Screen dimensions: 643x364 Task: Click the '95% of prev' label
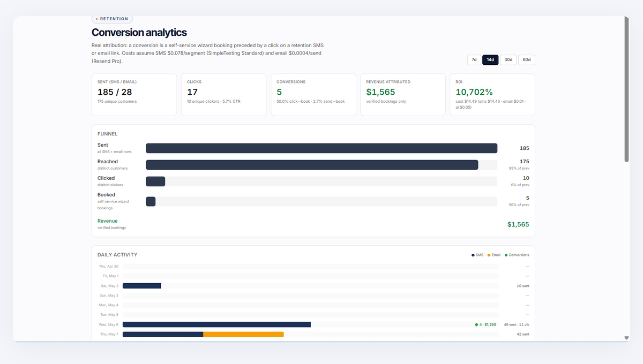pyautogui.click(x=519, y=168)
